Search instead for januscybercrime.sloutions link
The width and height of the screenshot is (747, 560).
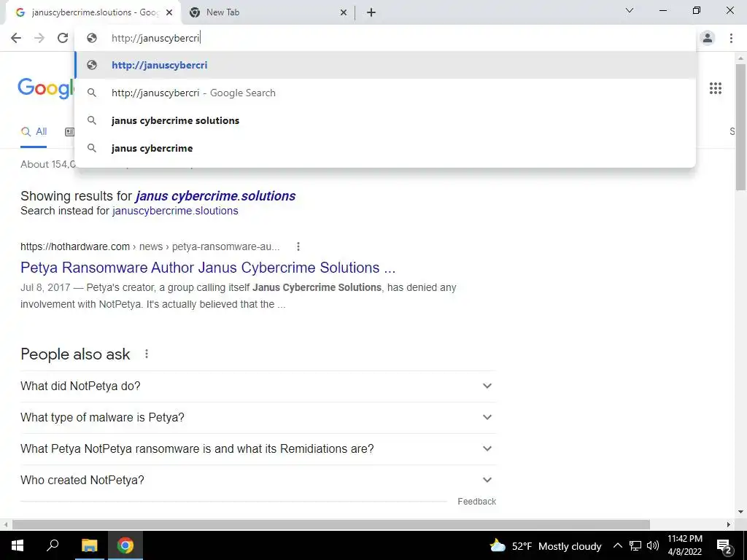click(175, 211)
